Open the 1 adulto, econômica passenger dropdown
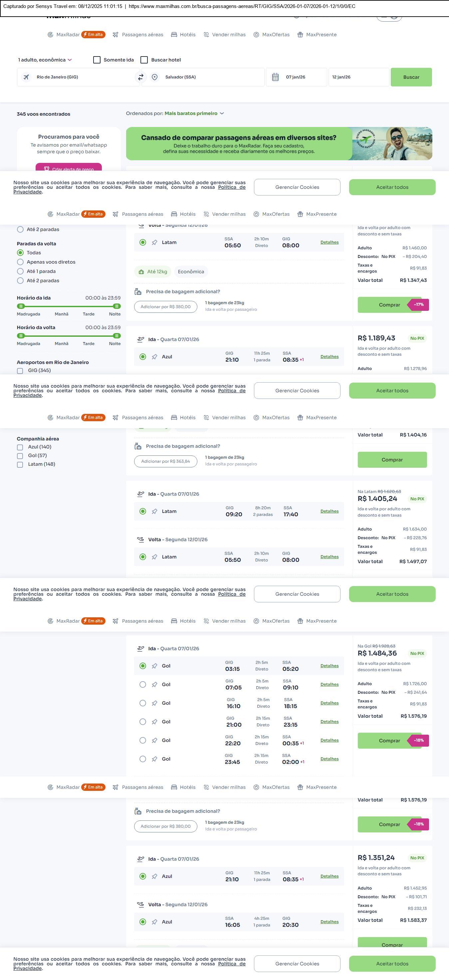The image size is (449, 980). click(45, 60)
